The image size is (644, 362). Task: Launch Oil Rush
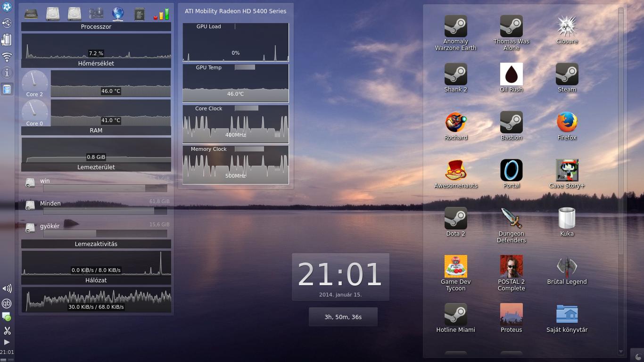[511, 78]
